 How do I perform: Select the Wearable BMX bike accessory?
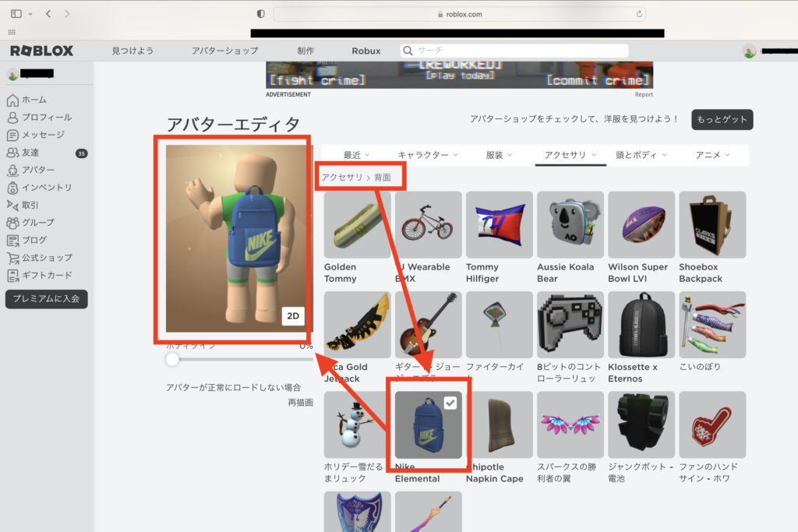(429, 225)
